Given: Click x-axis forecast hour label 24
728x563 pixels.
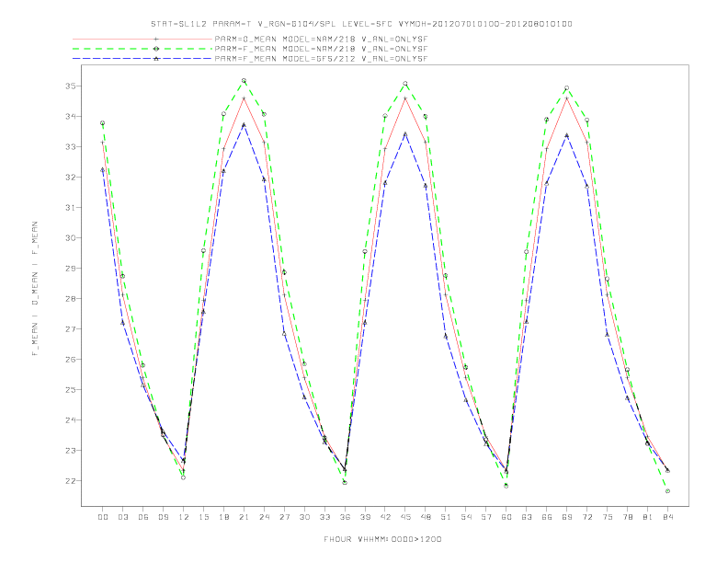Looking at the screenshot, I should click(264, 517).
